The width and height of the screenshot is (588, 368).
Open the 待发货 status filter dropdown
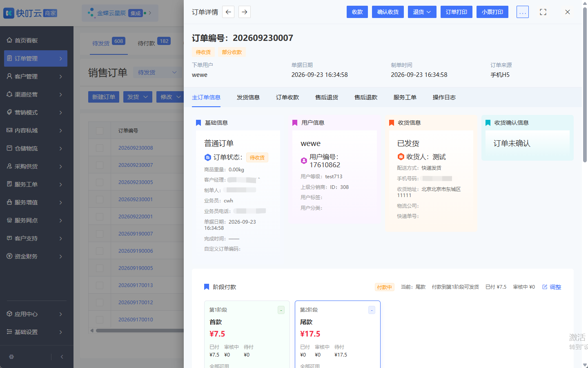[157, 72]
